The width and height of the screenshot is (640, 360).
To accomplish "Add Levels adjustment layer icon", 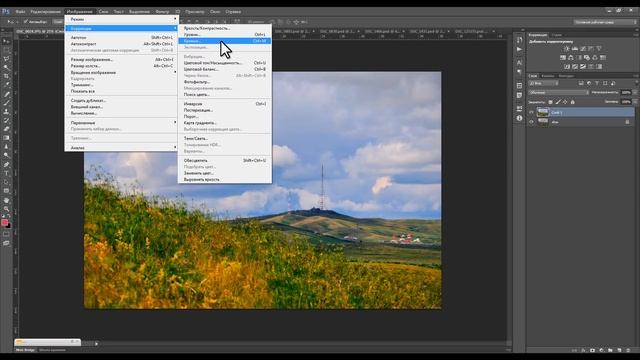I will (x=575, y=49).
